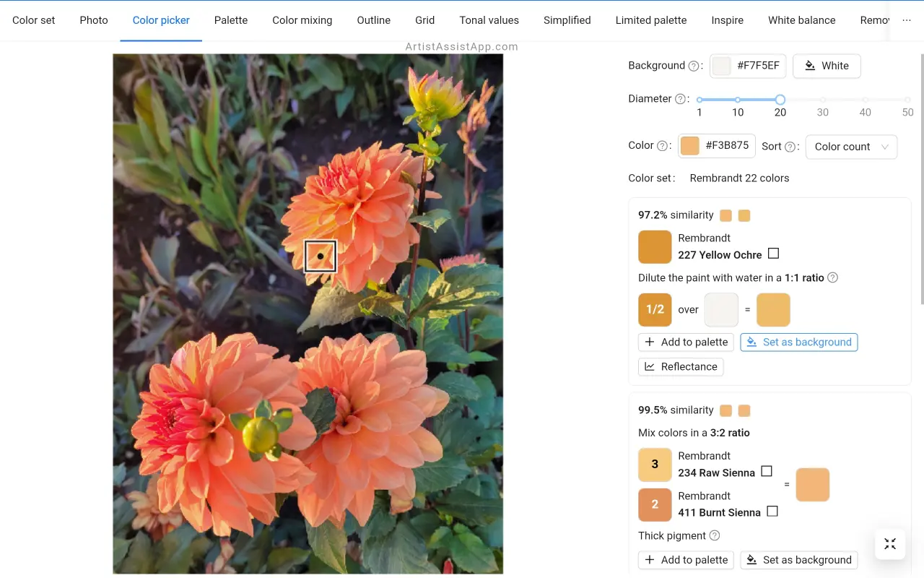Click the yellow dahlia bud in the photo
Screen dimensions: 924x578
[x=259, y=435]
